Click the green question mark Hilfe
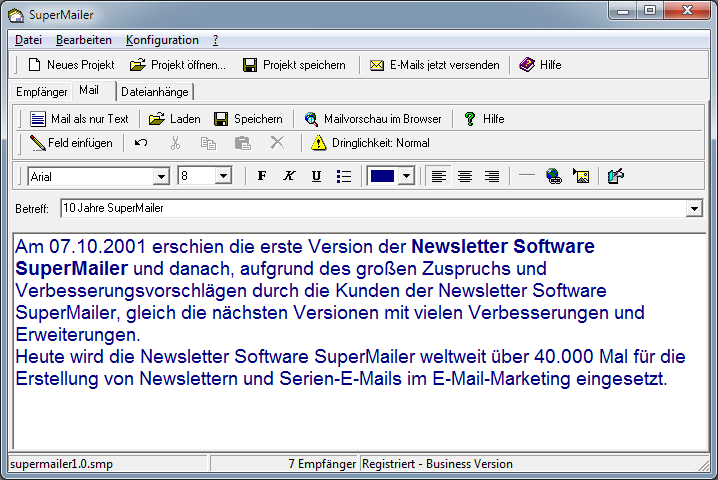Viewport: 718px width, 480px height. pos(469,119)
